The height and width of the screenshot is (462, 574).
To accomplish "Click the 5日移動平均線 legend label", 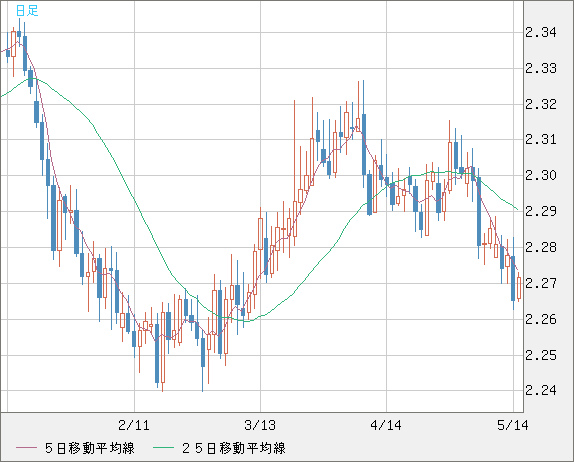I will [90, 448].
